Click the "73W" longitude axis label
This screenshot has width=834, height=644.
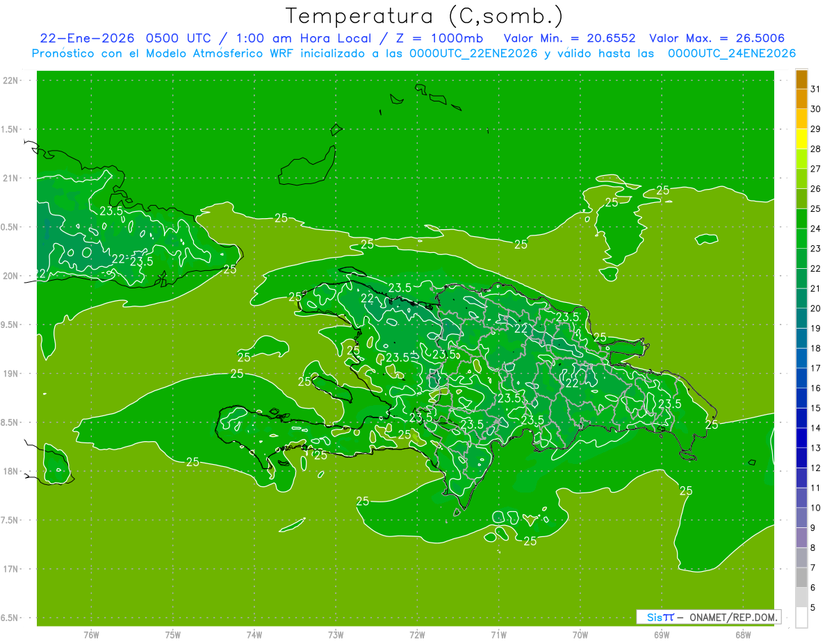[336, 634]
